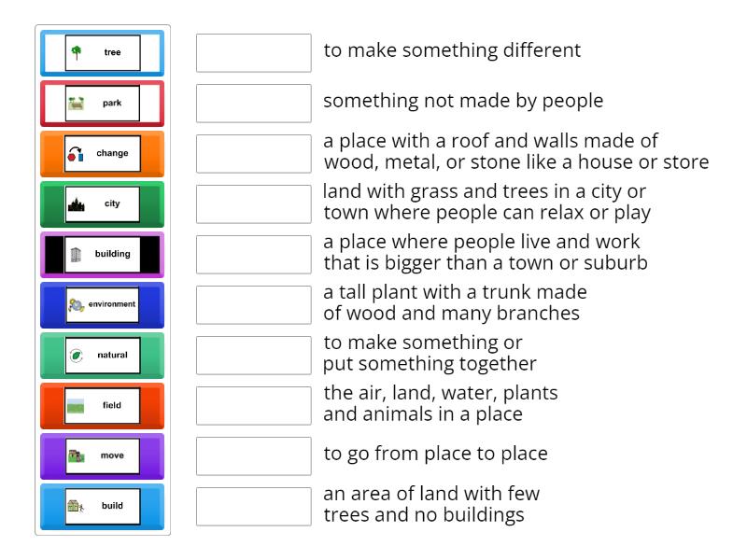Screen dimensions: 747x560
Task: Select the move icon card
Action: [78, 455]
